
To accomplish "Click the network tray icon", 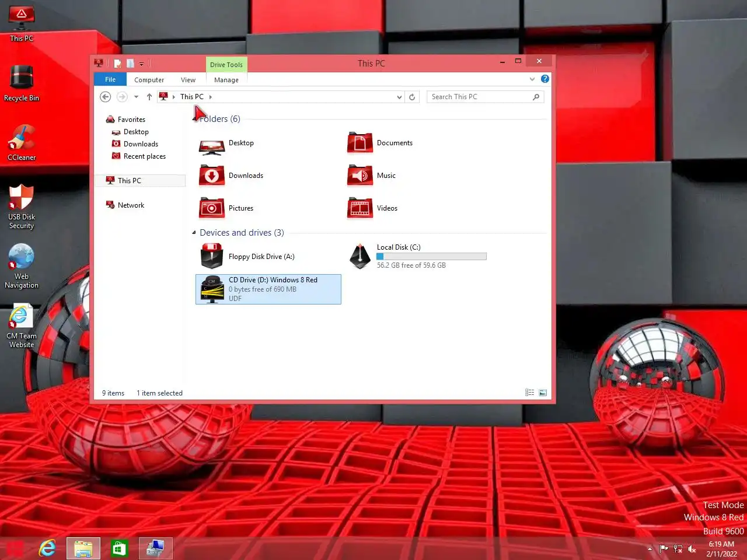I will pos(678,549).
